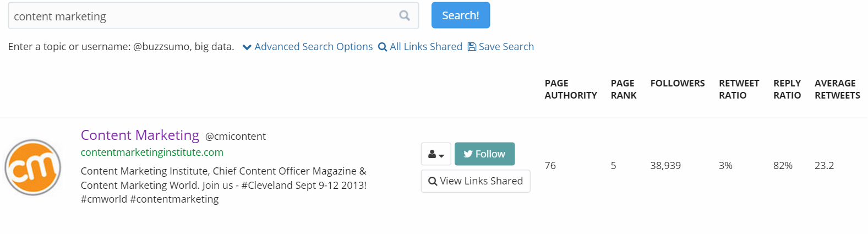Click the person icon in dropdown button
The width and height of the screenshot is (868, 234).
tap(432, 155)
